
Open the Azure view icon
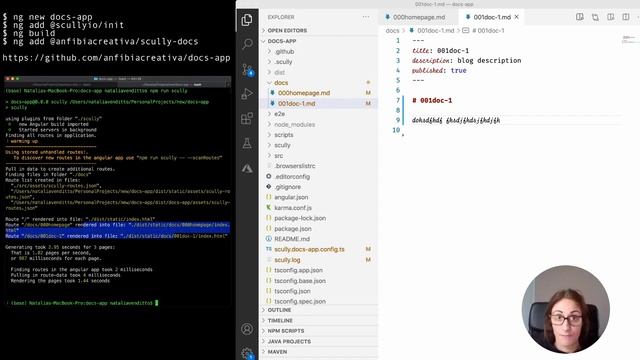coord(247,168)
